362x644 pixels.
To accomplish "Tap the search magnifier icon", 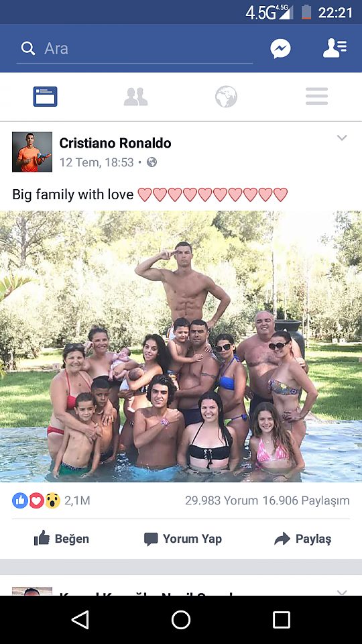I will click(28, 48).
